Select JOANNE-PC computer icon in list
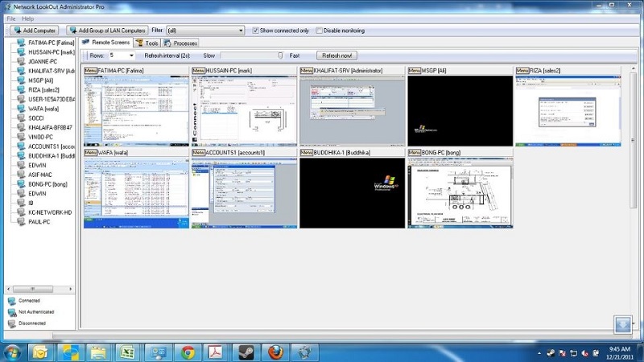This screenshot has width=644, height=362. pos(20,61)
